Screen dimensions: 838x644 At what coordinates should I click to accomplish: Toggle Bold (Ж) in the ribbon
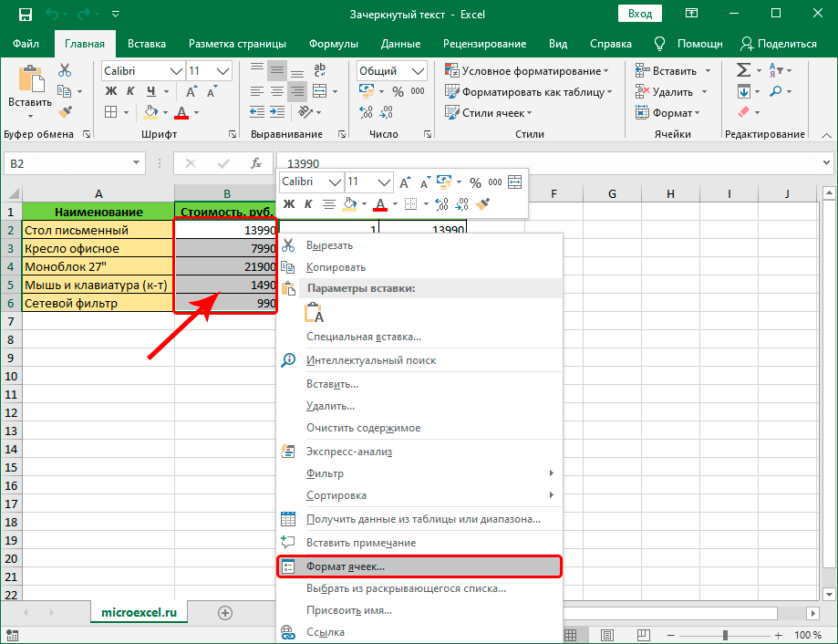[110, 91]
